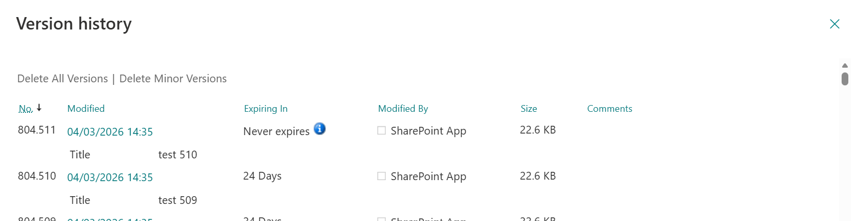868x221 pixels.
Task: Click the scrollbar up arrow
Action: (845, 66)
